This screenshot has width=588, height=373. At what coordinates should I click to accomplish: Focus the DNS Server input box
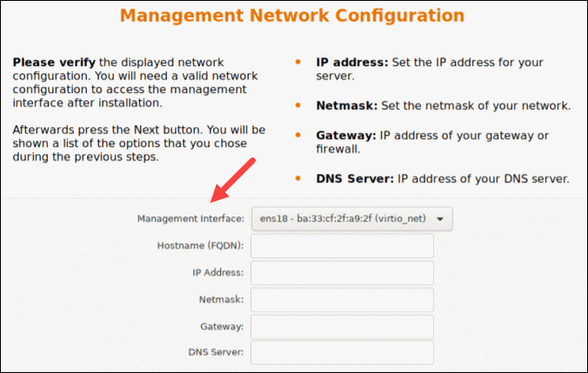tap(342, 353)
